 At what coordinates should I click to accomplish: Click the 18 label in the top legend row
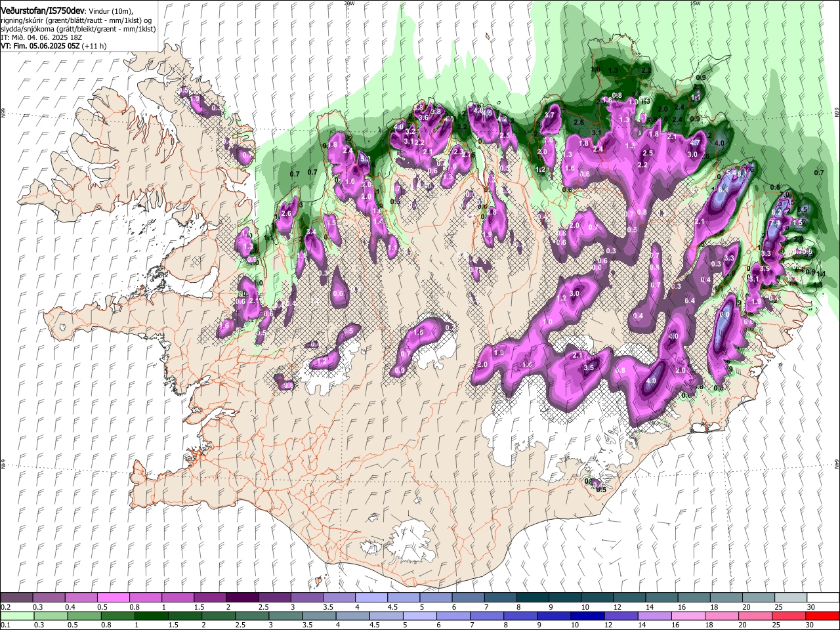(x=713, y=607)
